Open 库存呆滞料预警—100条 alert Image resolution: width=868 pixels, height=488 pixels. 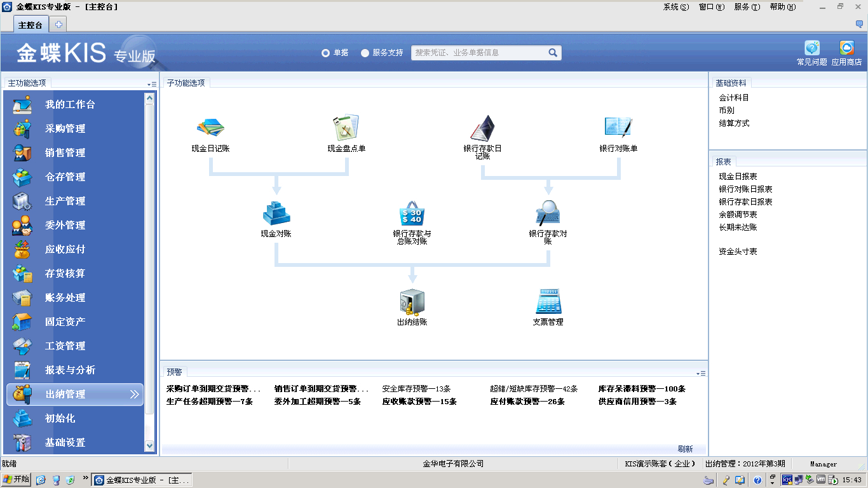point(642,389)
